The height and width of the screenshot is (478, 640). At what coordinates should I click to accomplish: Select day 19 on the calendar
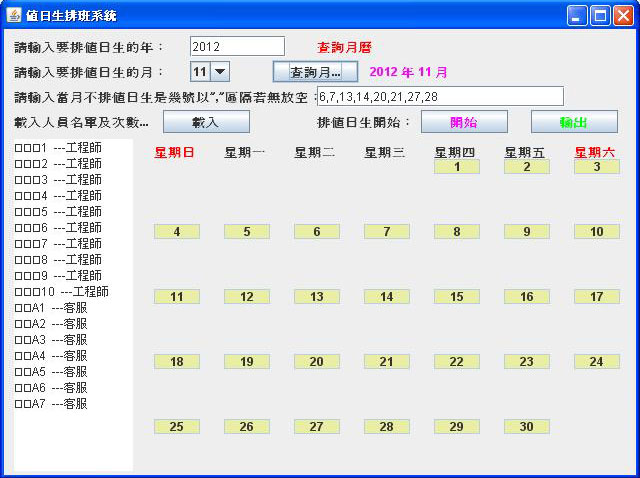[247, 361]
